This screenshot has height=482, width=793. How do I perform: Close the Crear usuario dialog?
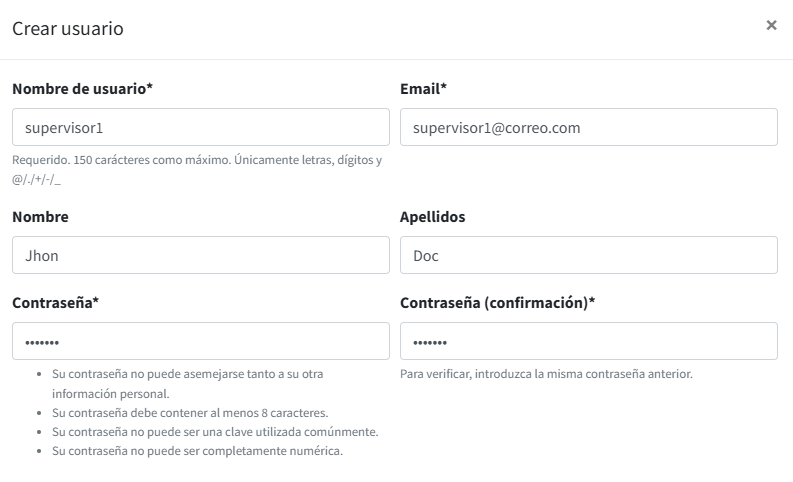771,25
